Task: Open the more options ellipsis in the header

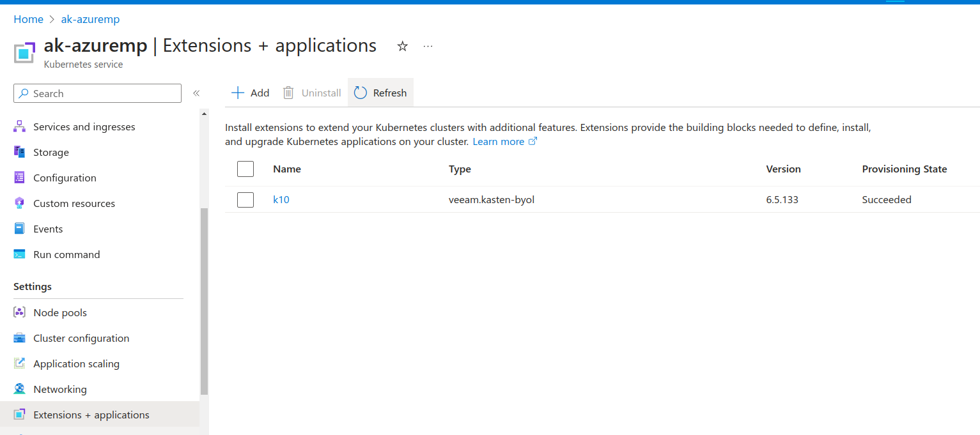Action: 428,46
